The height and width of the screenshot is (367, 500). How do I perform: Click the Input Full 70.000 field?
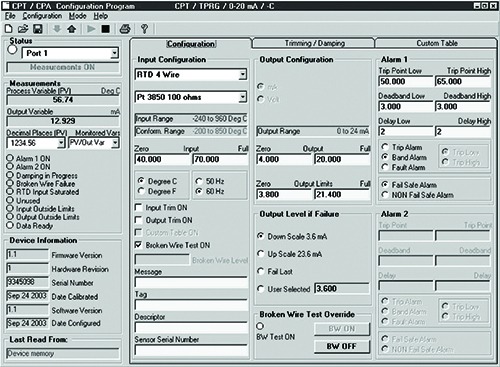[220, 159]
